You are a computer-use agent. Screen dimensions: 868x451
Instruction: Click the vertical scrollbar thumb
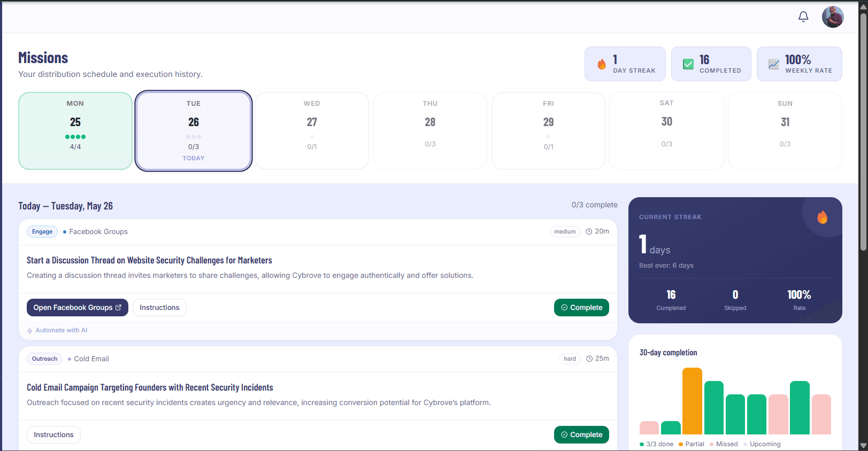tap(863, 131)
